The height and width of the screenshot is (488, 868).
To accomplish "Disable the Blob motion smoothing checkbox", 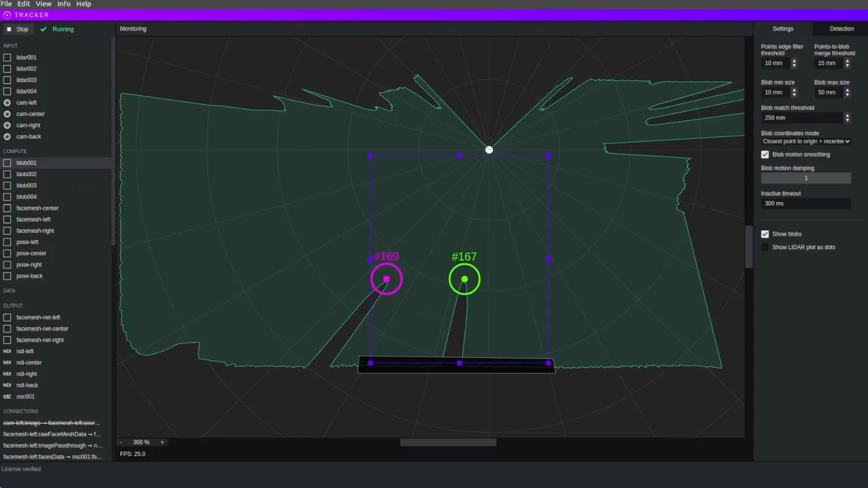I will click(765, 155).
